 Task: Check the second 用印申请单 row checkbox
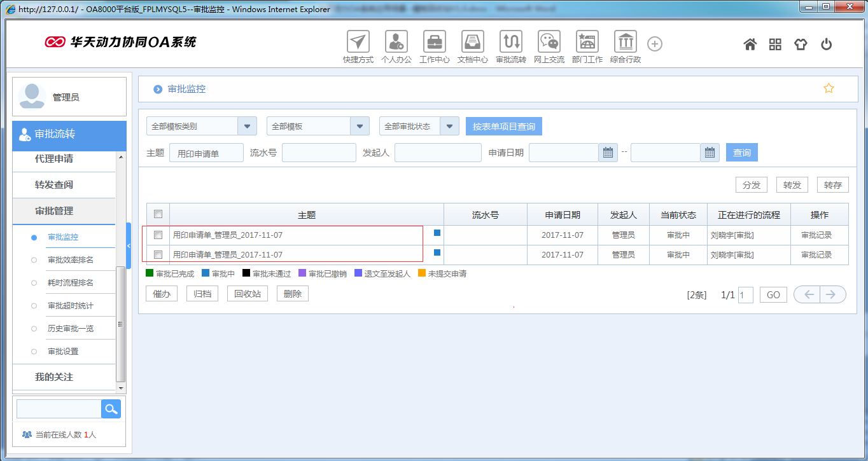pos(158,254)
